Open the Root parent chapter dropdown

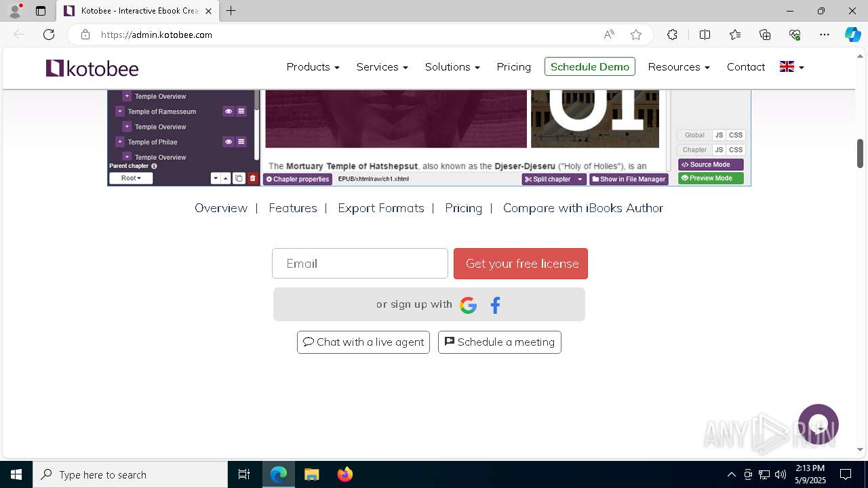(x=131, y=178)
